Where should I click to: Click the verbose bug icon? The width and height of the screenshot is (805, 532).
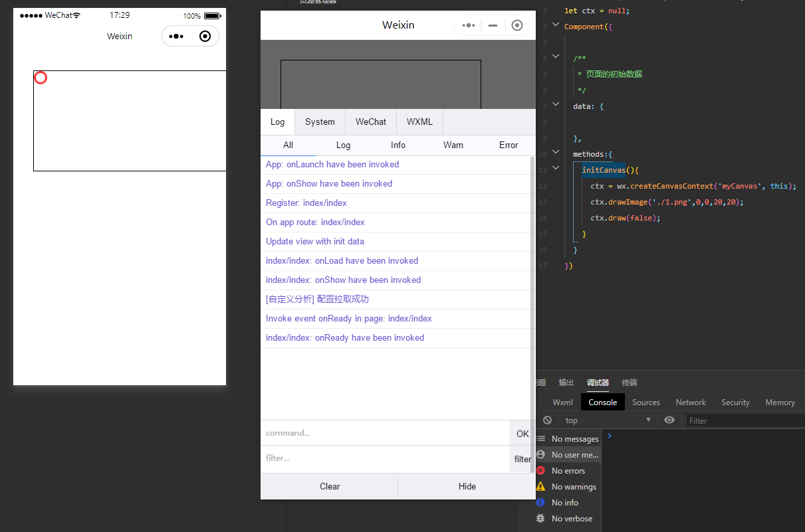click(540, 518)
